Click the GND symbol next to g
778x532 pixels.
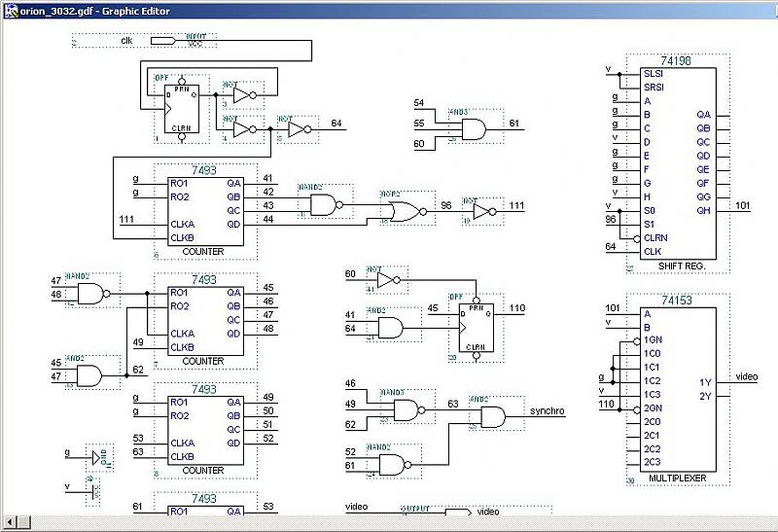[96, 457]
